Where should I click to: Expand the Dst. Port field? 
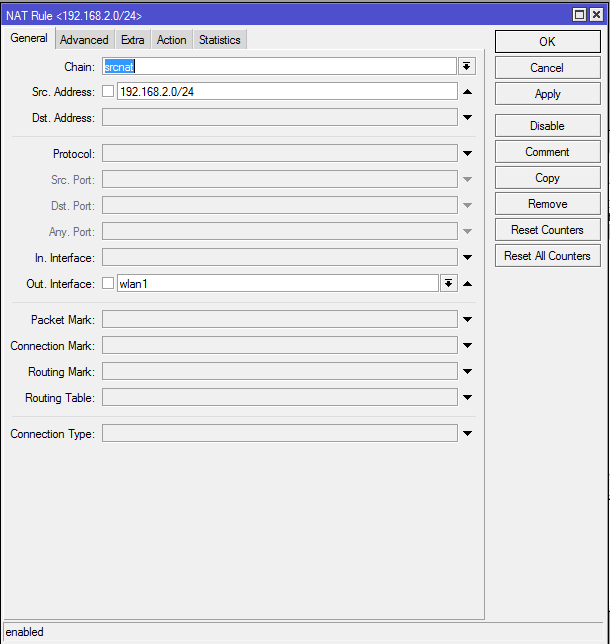tap(467, 205)
